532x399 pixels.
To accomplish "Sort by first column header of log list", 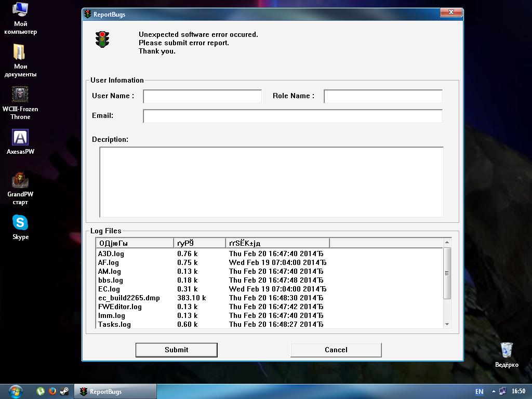I will (135, 243).
